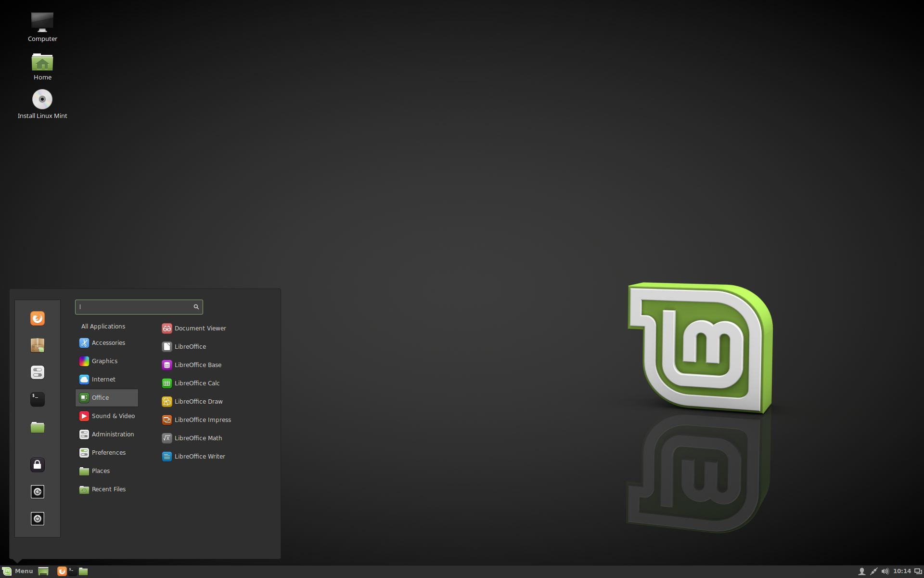Image resolution: width=924 pixels, height=578 pixels.
Task: Open LibreOffice Base database app
Action: point(198,364)
